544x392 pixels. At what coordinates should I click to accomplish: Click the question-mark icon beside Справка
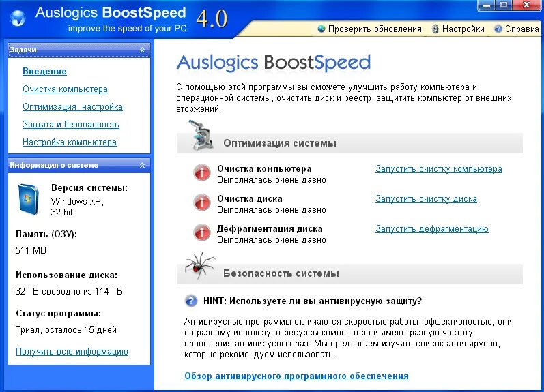point(498,29)
